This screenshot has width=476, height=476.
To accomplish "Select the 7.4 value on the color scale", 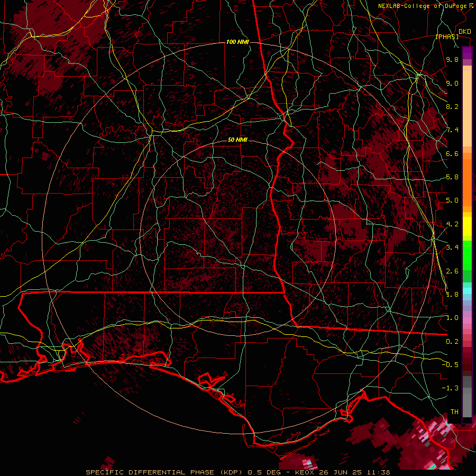I will [452, 130].
